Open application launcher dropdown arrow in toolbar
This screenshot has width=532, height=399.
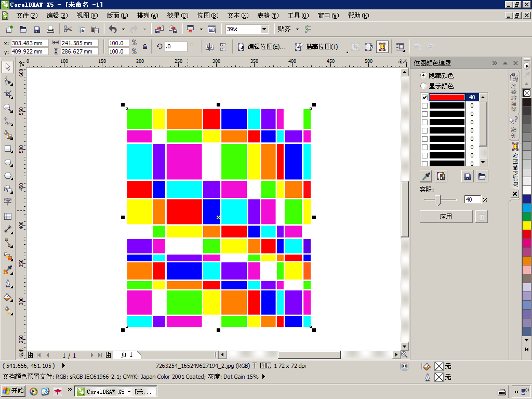[x=201, y=29]
